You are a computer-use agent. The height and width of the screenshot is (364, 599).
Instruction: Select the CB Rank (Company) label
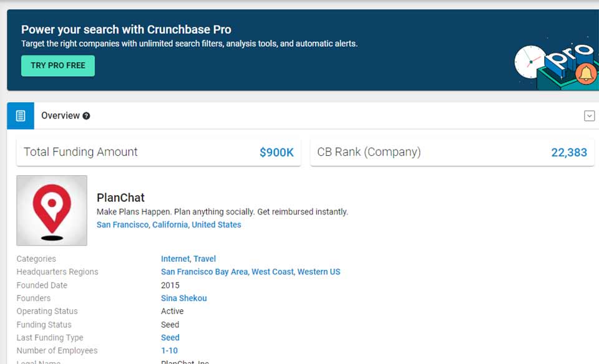(x=369, y=152)
